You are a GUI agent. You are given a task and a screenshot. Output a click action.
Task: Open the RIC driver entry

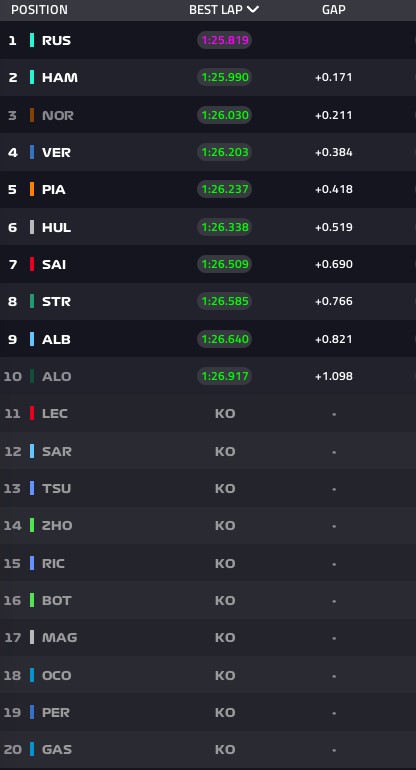coord(208,563)
